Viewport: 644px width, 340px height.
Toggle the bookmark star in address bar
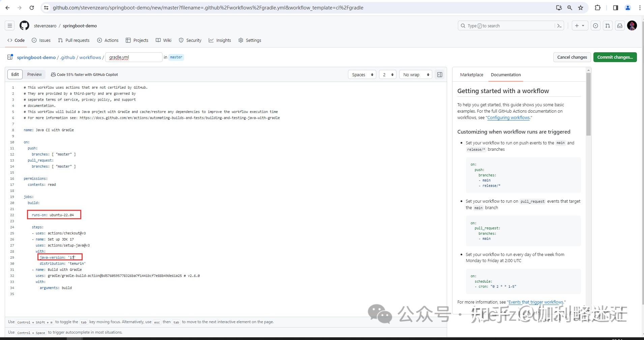pos(581,7)
